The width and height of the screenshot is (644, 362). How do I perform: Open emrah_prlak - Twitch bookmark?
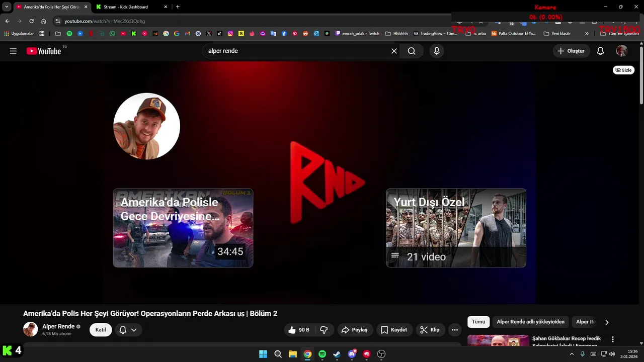click(357, 34)
